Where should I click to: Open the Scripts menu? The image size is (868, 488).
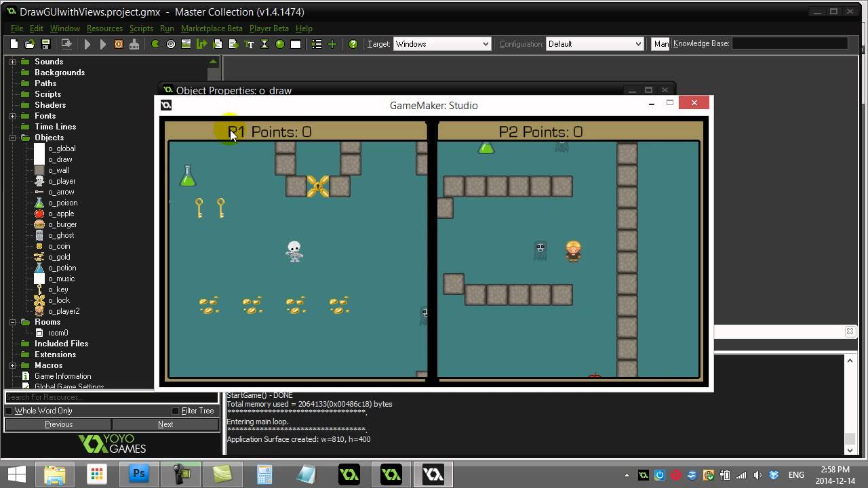click(141, 28)
